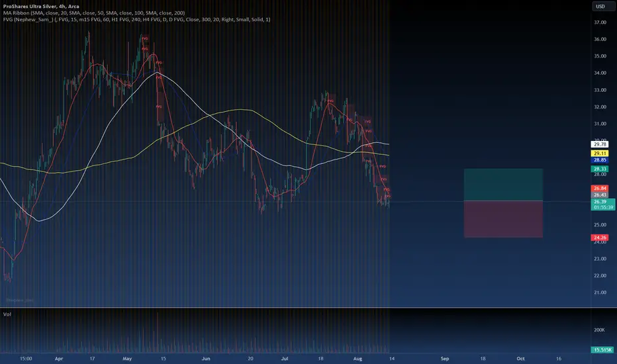Click the Jun time axis label
The height and width of the screenshot is (364, 617).
click(206, 359)
